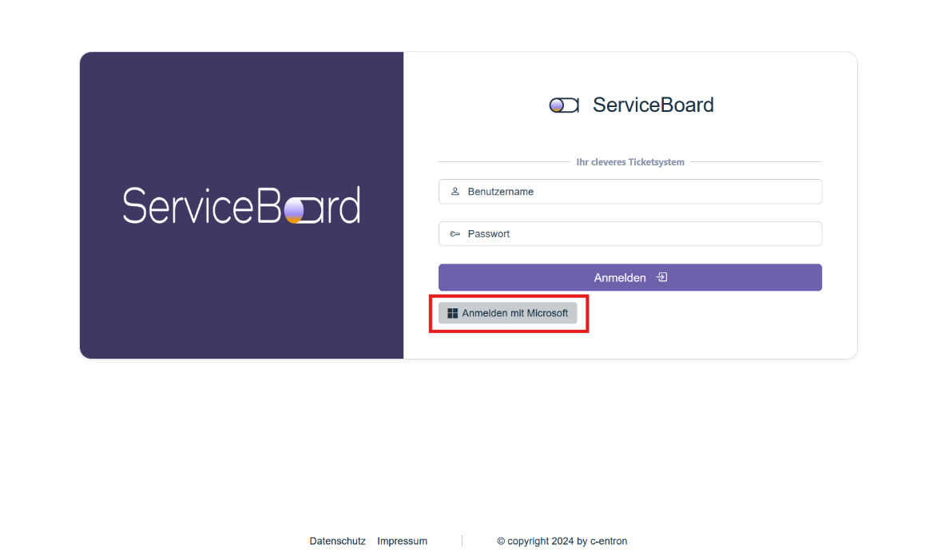Click the login arrow icon beside Anmelden
This screenshot has width=937, height=560.
[661, 277]
